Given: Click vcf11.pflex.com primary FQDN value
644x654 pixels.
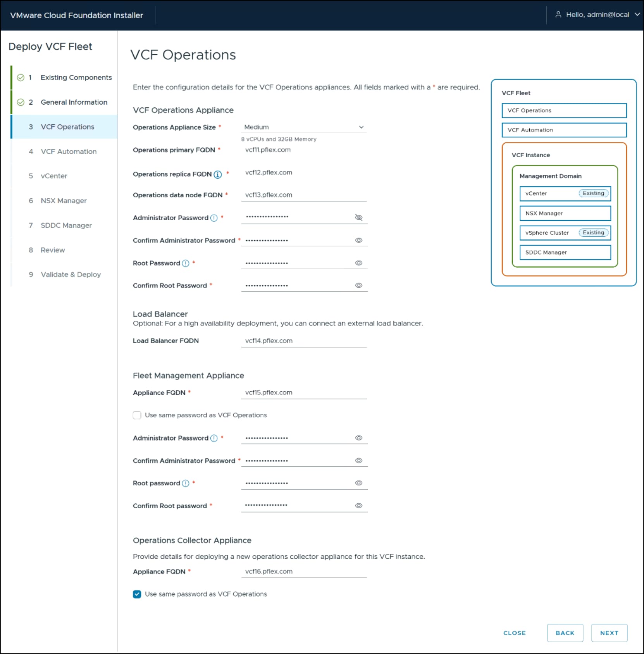Looking at the screenshot, I should coord(268,150).
